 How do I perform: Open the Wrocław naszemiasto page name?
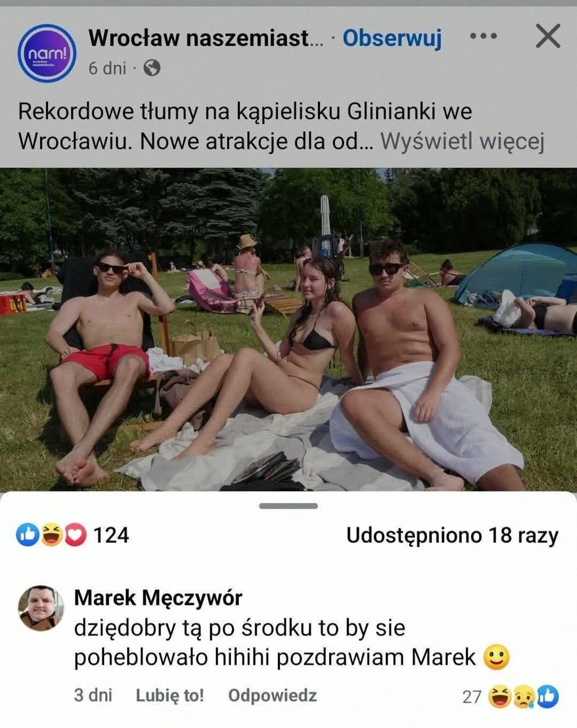(x=206, y=38)
